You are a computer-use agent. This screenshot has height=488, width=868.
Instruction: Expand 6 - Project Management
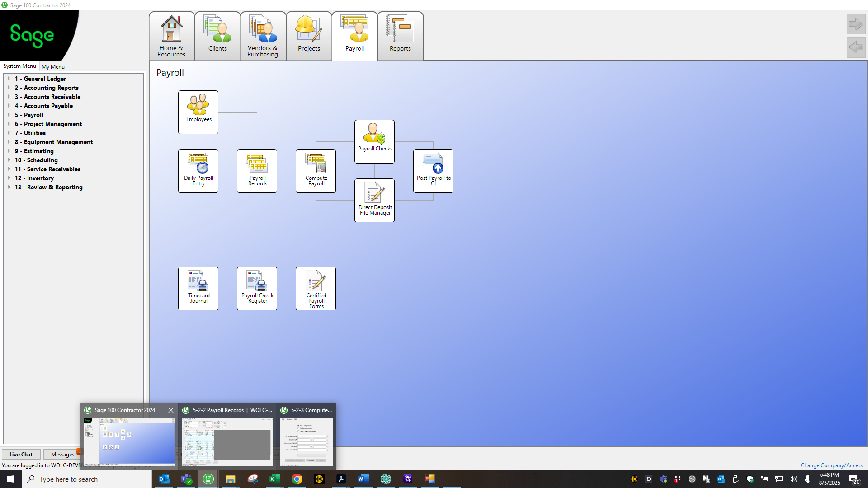click(x=9, y=124)
